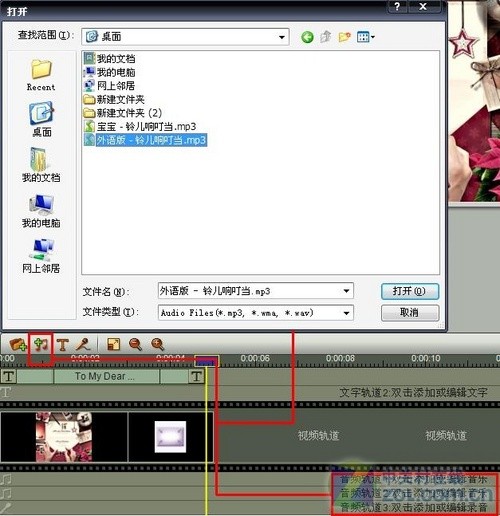The width and height of the screenshot is (500, 516).
Task: Click the 打开 open button
Action: 410,291
